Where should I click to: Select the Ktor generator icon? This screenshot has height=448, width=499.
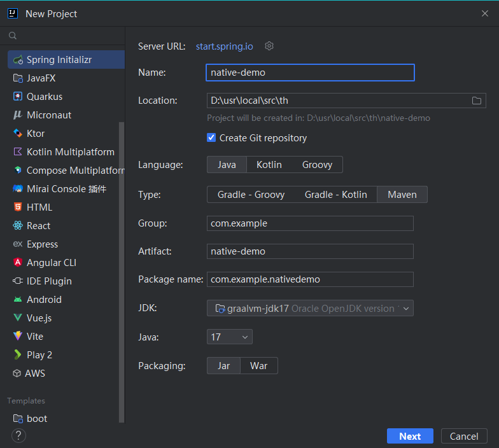point(18,134)
